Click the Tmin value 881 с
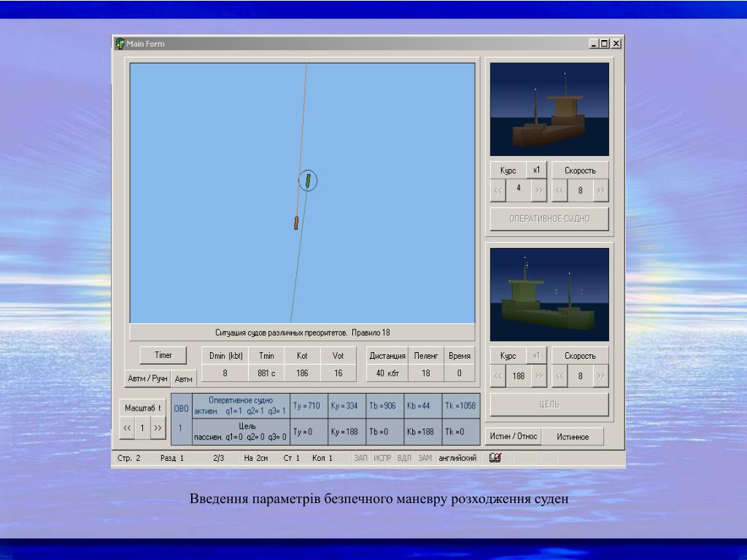 tap(266, 373)
